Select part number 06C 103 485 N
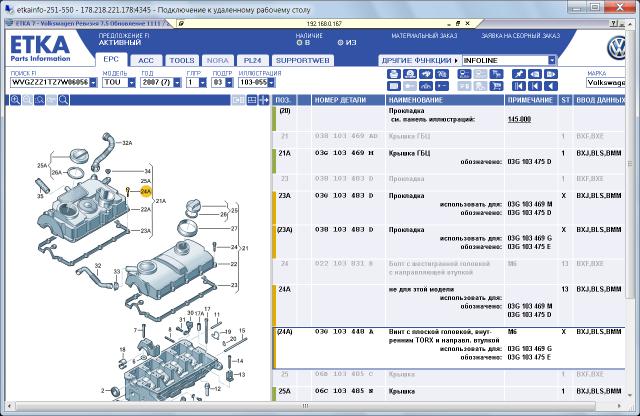The height and width of the screenshot is (416, 640). 344,391
